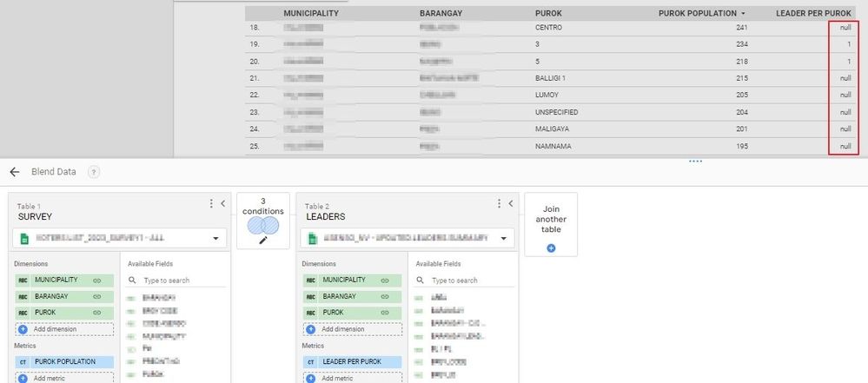Edit join conditions with the pencil icon

click(x=263, y=241)
